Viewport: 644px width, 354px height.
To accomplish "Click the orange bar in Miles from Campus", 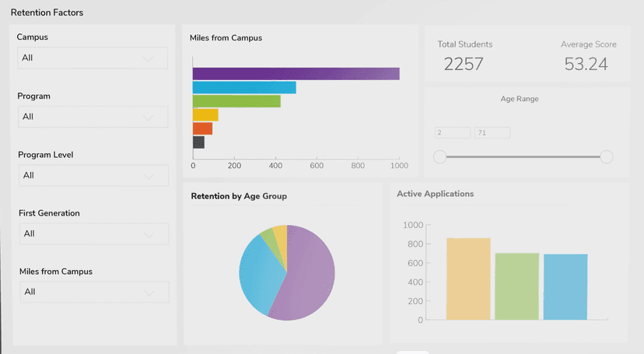I will click(x=202, y=128).
